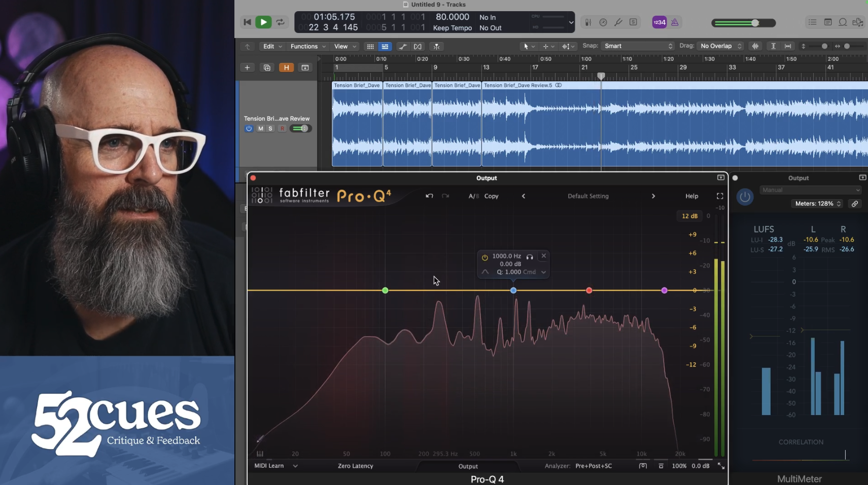
Task: Select the Tension Brief_Dave Review.5 region
Action: (675, 124)
